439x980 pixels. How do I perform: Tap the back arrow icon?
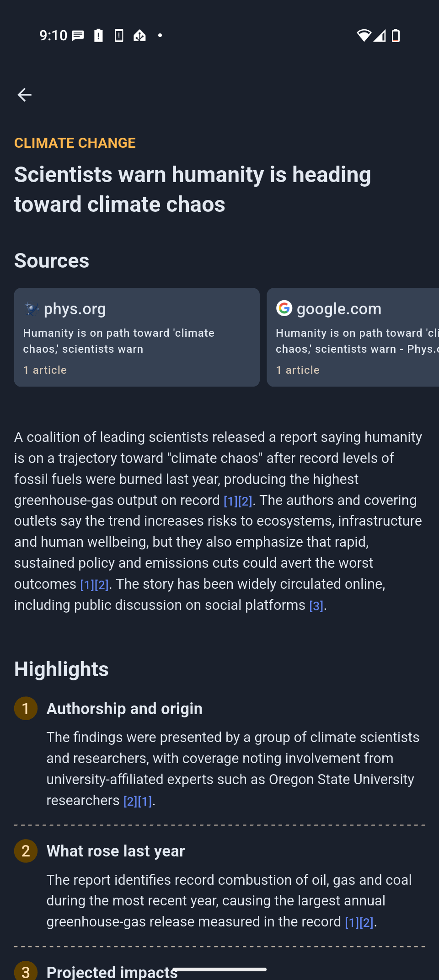click(25, 95)
